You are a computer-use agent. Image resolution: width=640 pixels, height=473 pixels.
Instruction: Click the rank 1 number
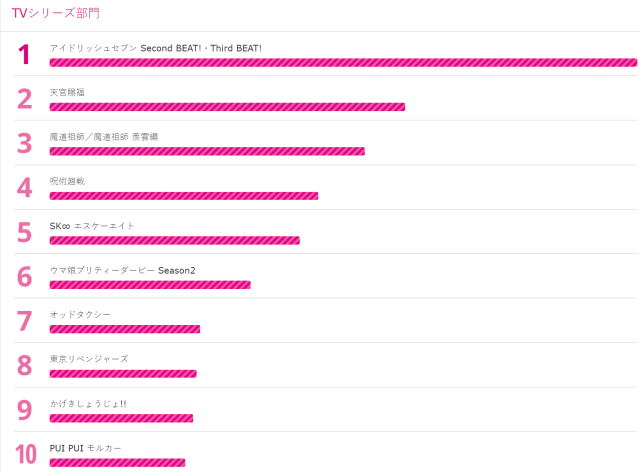(x=25, y=54)
